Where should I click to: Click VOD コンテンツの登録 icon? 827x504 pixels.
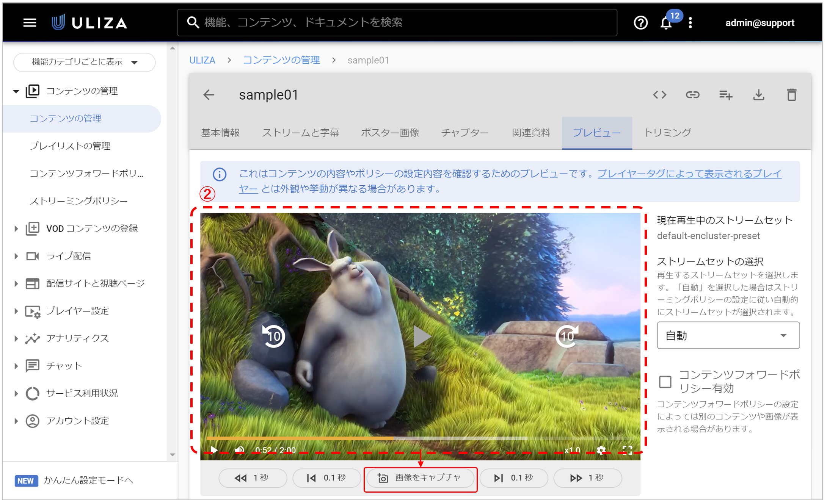(x=33, y=229)
